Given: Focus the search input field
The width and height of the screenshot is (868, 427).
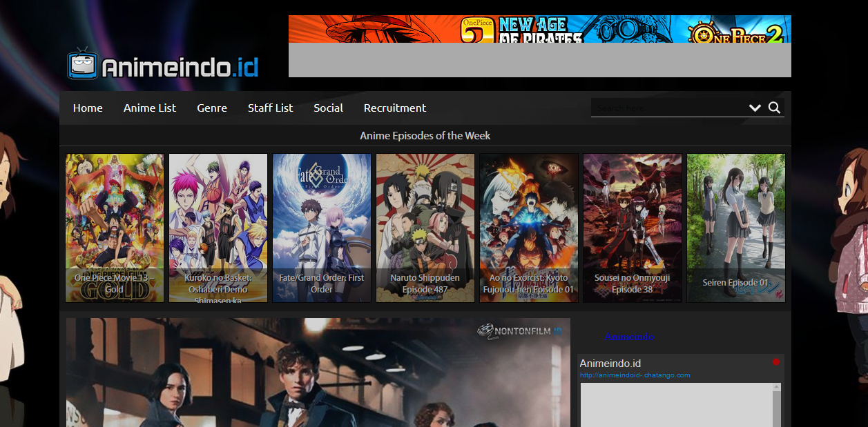Looking at the screenshot, I should coord(668,108).
